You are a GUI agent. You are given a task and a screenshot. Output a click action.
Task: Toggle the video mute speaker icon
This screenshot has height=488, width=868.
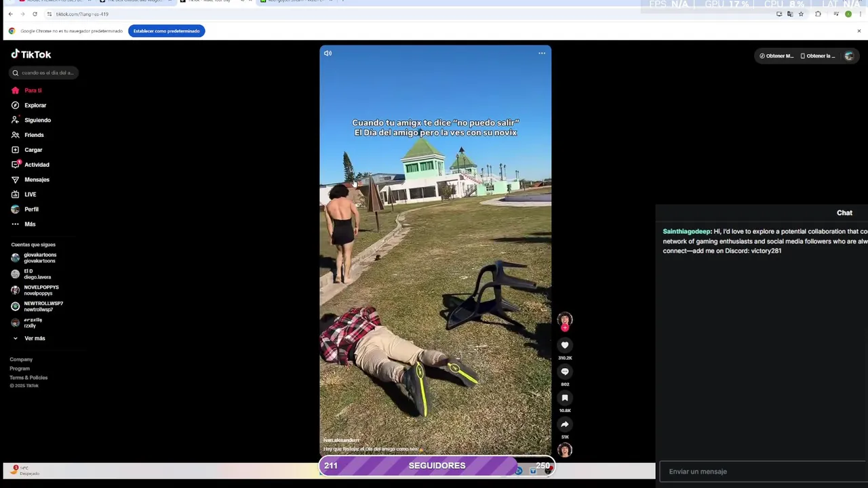pyautogui.click(x=328, y=53)
